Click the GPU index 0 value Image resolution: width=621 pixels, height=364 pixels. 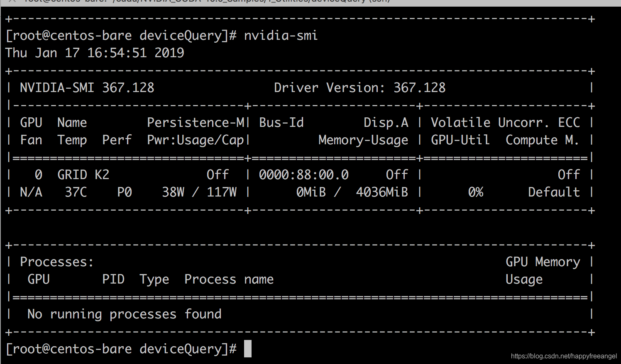coord(39,175)
